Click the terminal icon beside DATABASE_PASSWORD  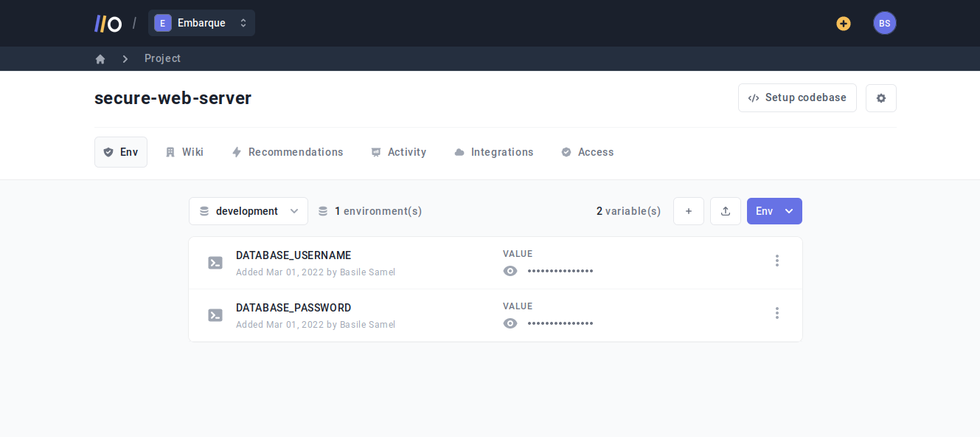[x=215, y=315]
